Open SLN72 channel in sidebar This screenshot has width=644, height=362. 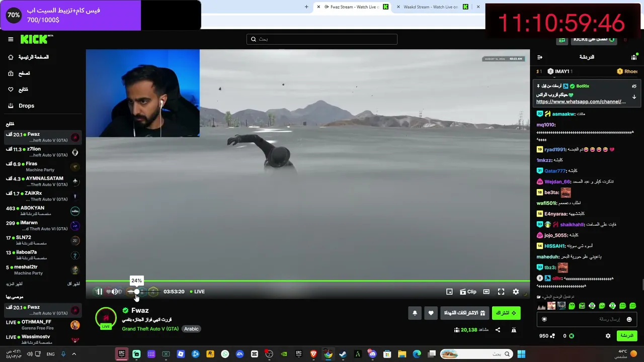(43, 240)
